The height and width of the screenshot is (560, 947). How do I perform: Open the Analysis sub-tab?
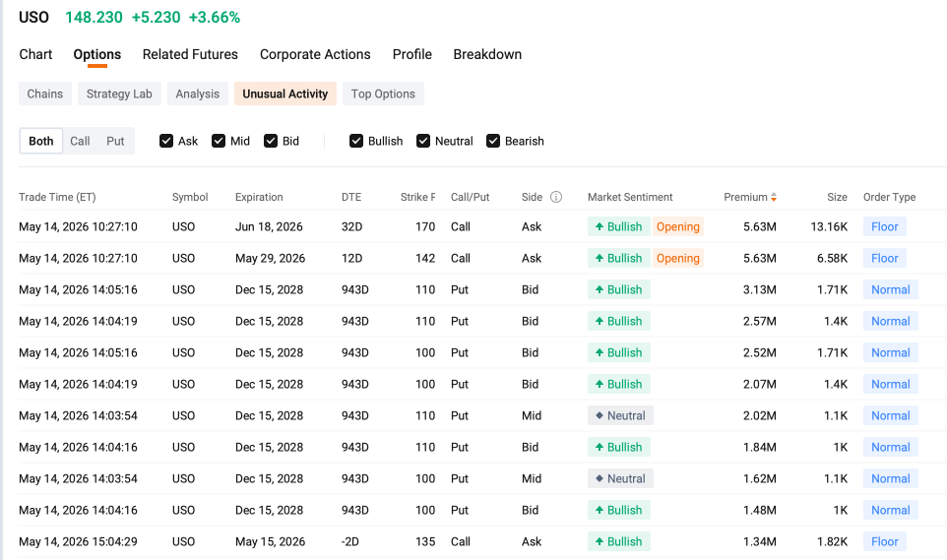pos(198,93)
